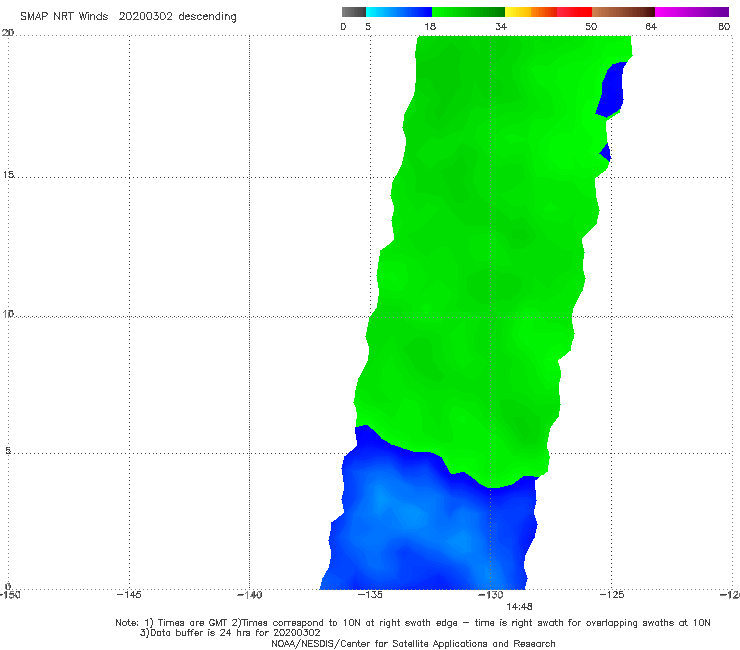Click the '18' label on the color scale
This screenshot has height=650, width=740.
[430, 27]
